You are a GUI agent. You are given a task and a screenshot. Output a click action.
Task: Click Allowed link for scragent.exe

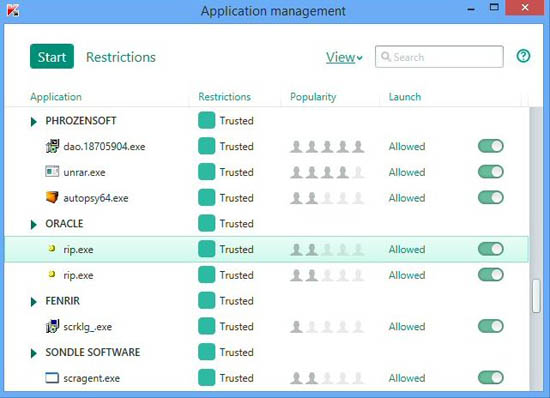[407, 378]
